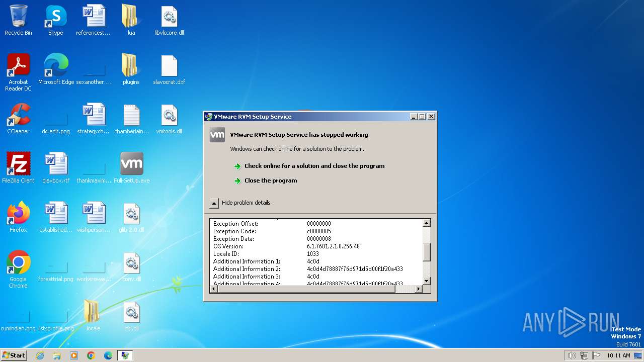Viewport: 644px width, 362px height.
Task: Open the referencest… Word document icon
Action: [94, 21]
